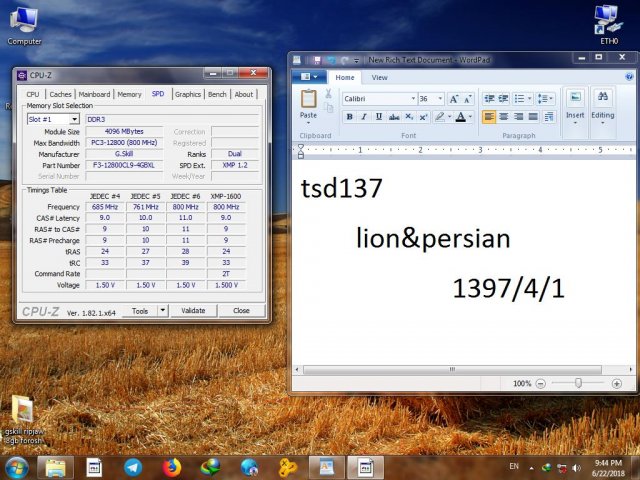Start a bulleted list
Image resolution: width=640 pixels, height=480 pixels.
519,99
